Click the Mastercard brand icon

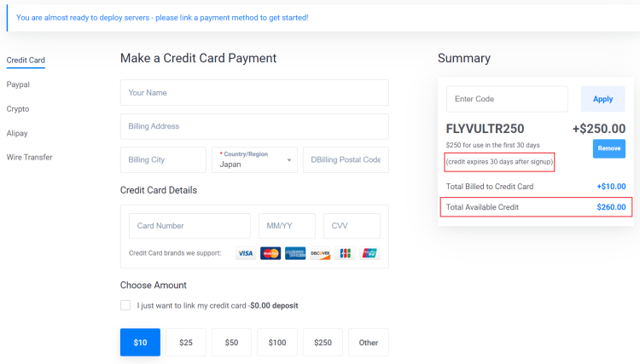pyautogui.click(x=271, y=253)
